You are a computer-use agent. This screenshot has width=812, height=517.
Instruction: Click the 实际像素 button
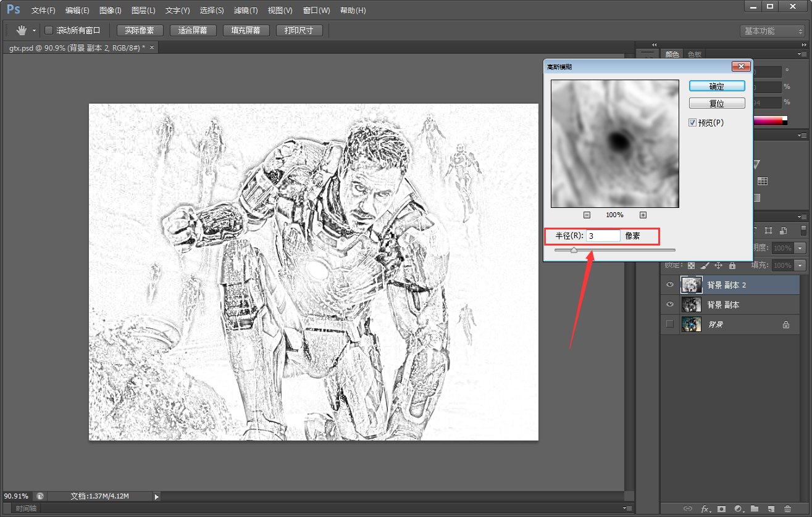tap(140, 30)
